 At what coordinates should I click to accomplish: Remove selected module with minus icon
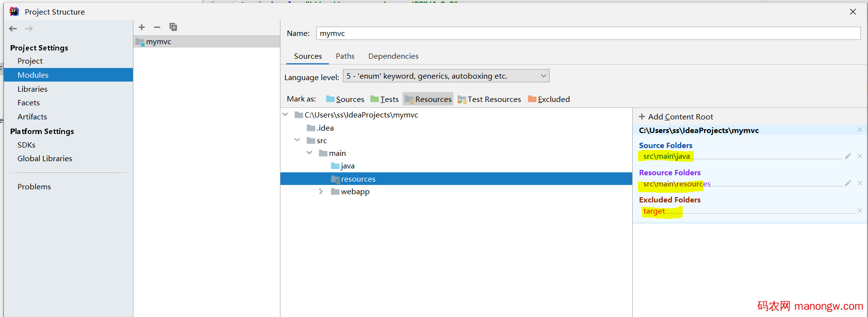[157, 27]
